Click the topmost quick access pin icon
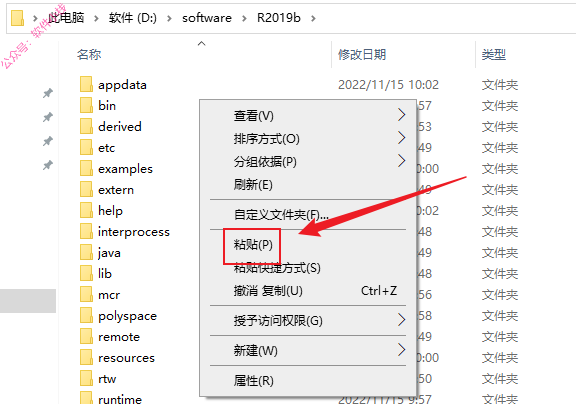 point(48,93)
